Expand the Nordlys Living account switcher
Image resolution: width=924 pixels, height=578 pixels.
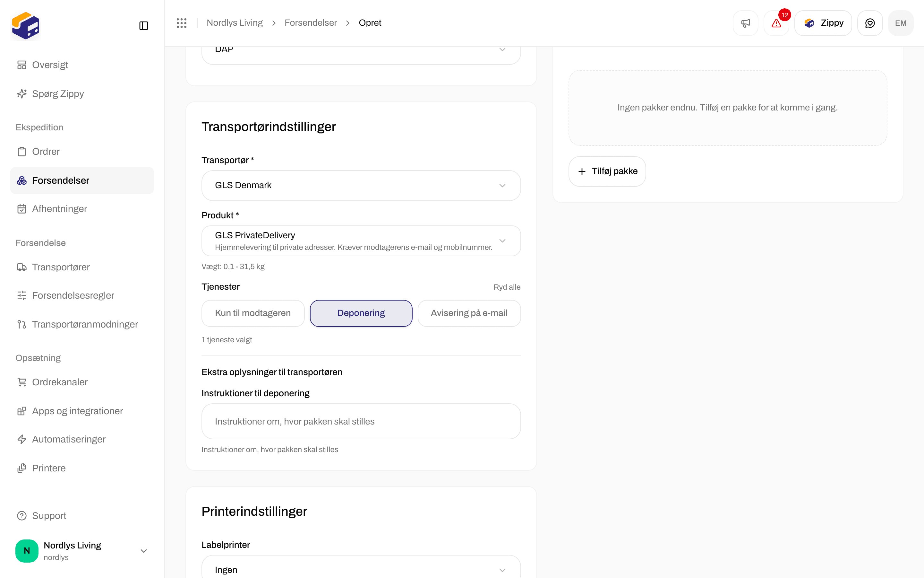coord(82,551)
